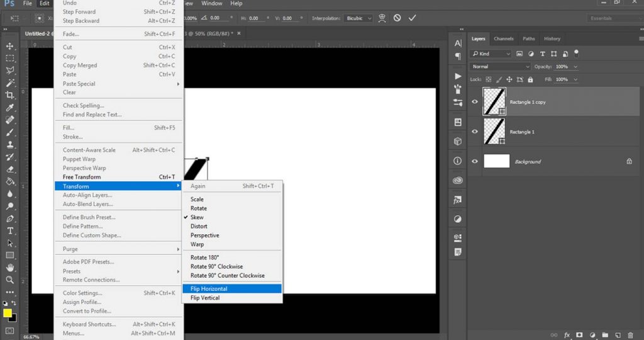Screen dimensions: 644x340
Task: Select the Move tool
Action: [x=10, y=46]
